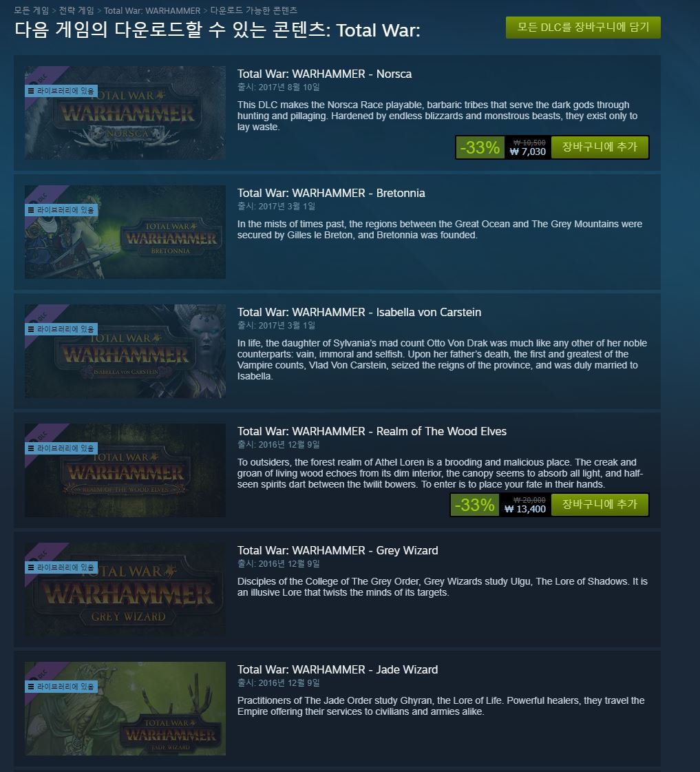Open the Jade Wizard capsule image
This screenshot has width=700, height=772.
[x=125, y=709]
